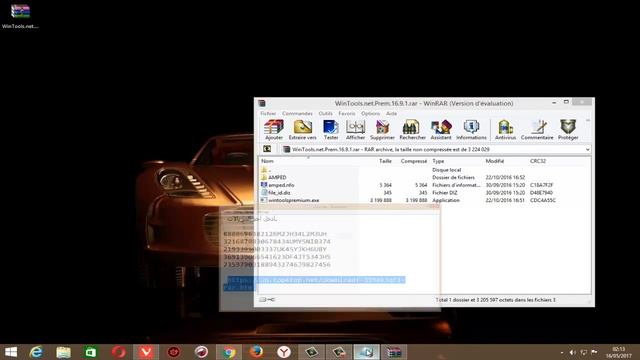
Task: Show hidden tray icons arrow
Action: 562,352
